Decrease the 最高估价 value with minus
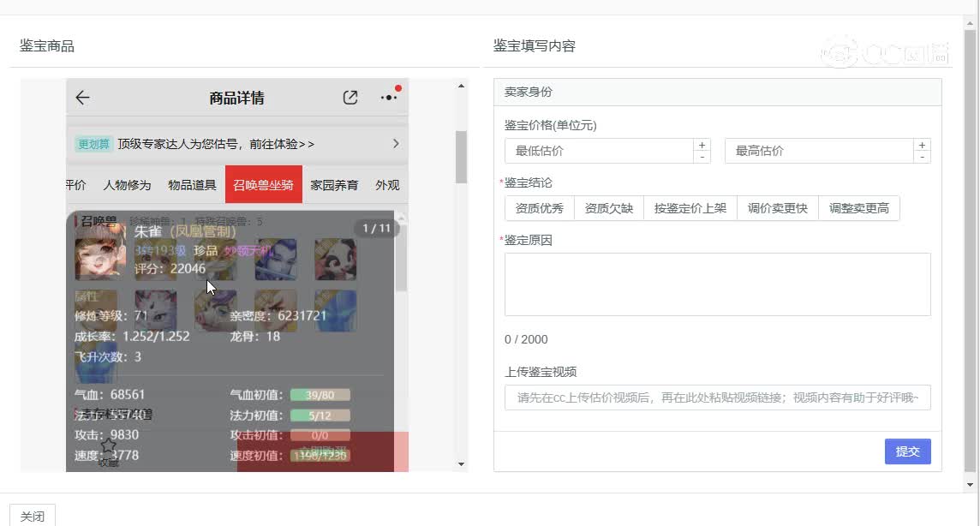The width and height of the screenshot is (980, 526). click(922, 157)
